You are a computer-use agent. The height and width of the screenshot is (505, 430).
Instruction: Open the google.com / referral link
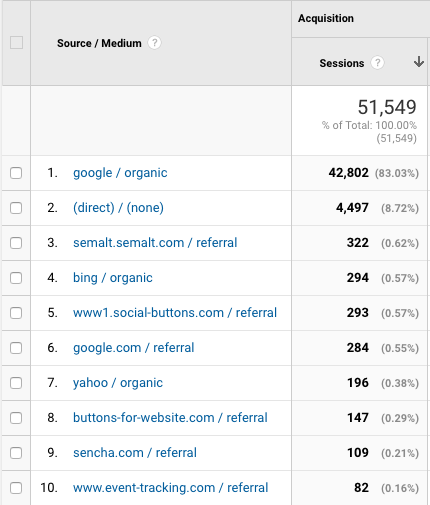tap(133, 348)
